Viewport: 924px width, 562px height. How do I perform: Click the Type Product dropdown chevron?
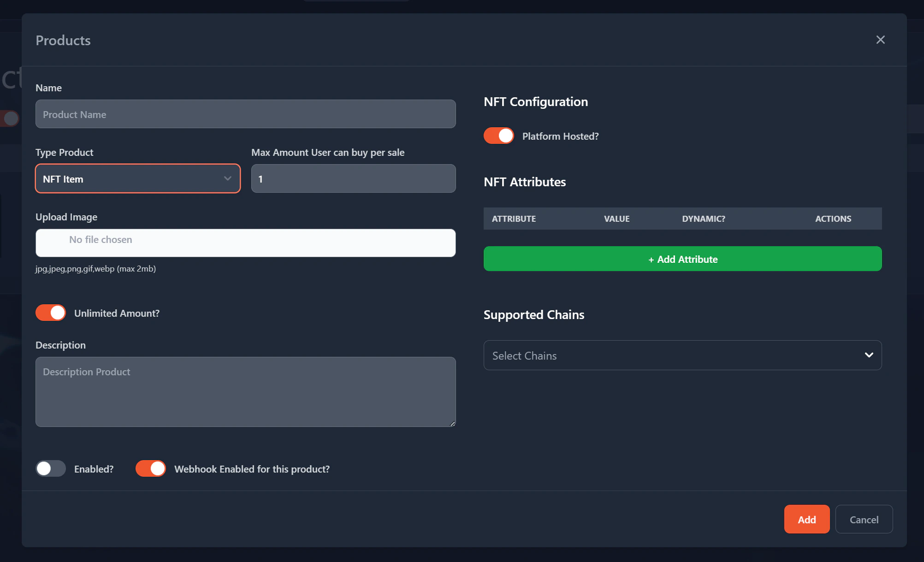pyautogui.click(x=227, y=178)
